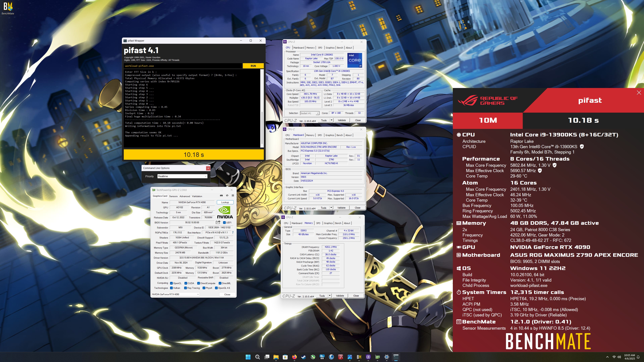Toggle the Ray Tracing checkbox
The width and height of the screenshot is (644, 362).
point(186,288)
